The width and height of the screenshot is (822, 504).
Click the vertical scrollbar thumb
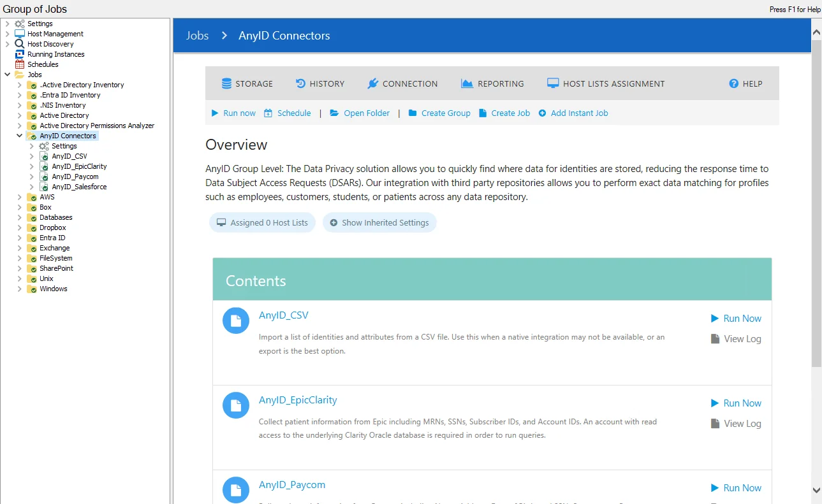(816, 204)
